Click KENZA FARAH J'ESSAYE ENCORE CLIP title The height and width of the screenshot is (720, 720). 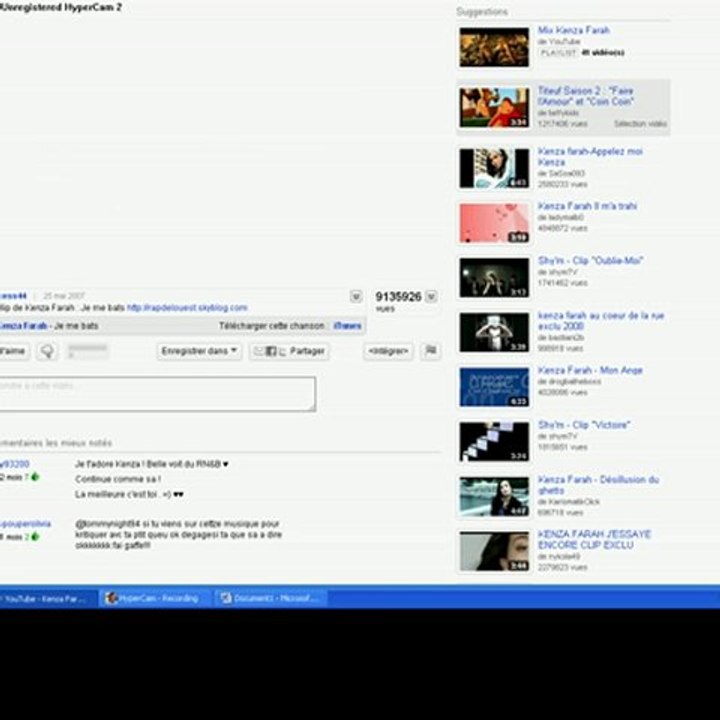[x=594, y=540]
